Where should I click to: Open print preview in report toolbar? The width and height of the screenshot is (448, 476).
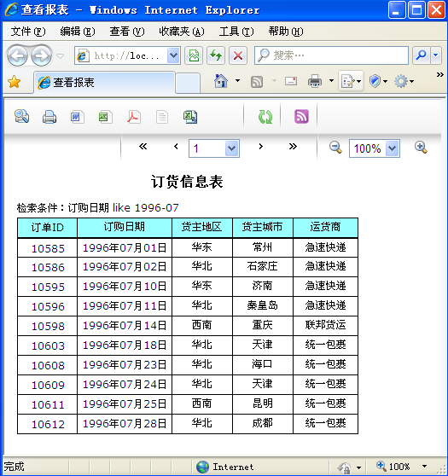coord(21,117)
